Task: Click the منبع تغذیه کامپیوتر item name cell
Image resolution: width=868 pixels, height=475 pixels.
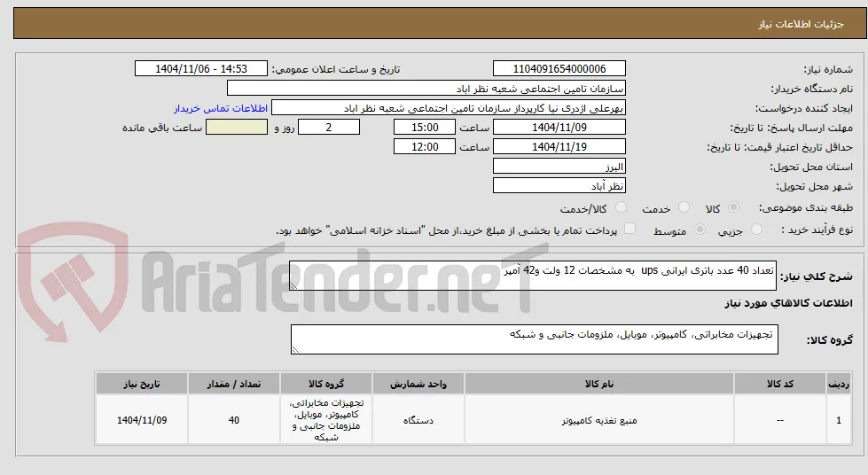Action: 599,420
